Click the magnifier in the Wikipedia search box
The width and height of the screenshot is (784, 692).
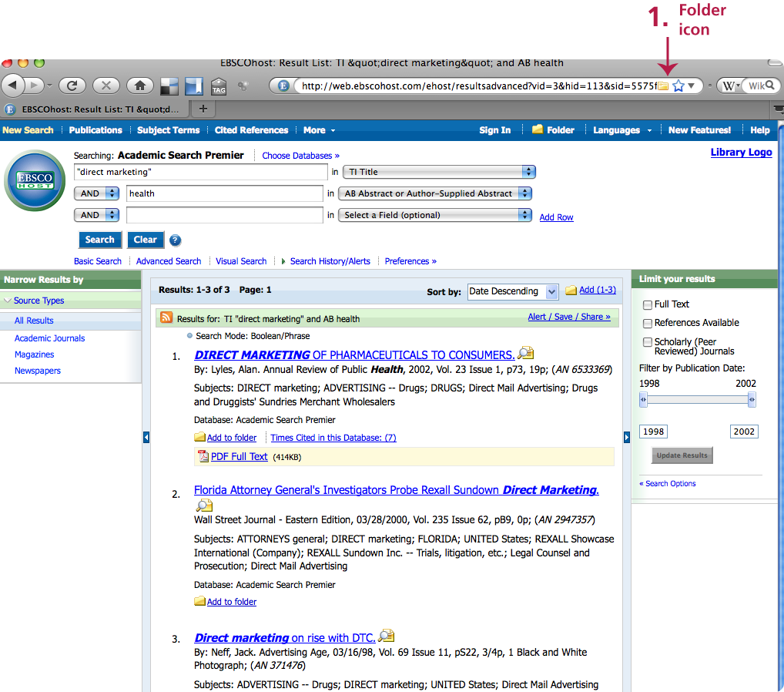click(x=770, y=86)
